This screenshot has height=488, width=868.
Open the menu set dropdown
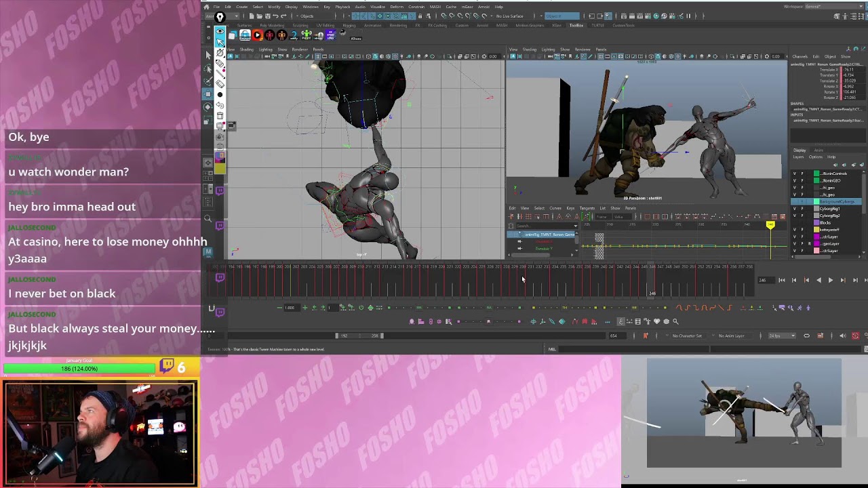222,16
